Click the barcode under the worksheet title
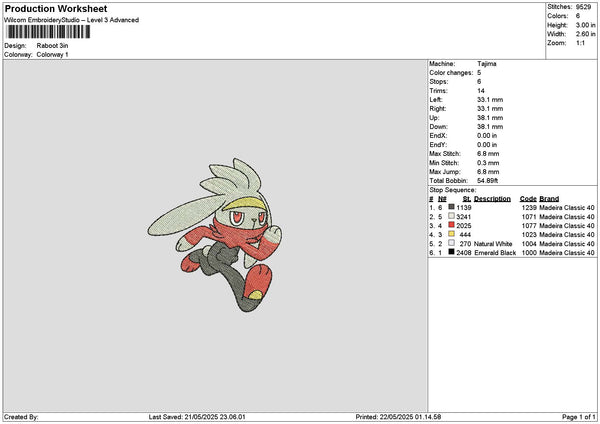600x424 pixels. 49,32
